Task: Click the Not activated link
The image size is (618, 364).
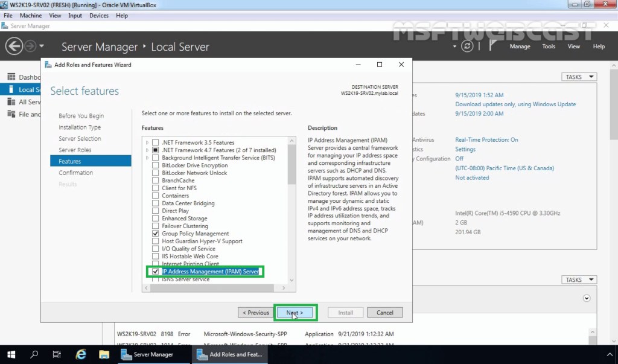Action: pos(472,177)
